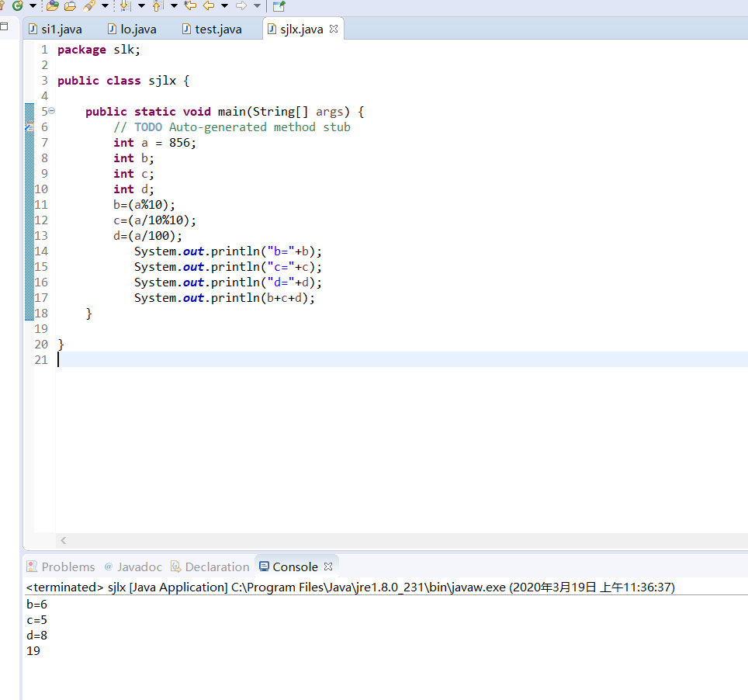This screenshot has width=748, height=700.
Task: Switch to the si1.java editor tab
Action: [x=55, y=29]
